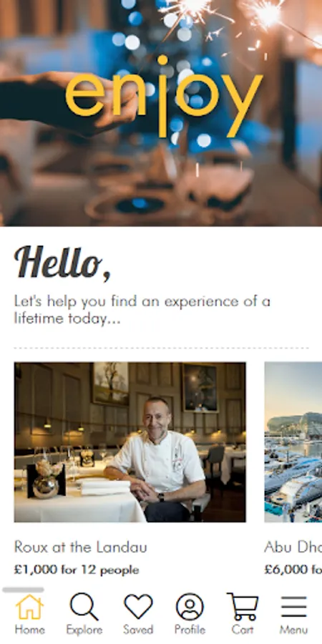Select the Saved tab label
The image size is (322, 644).
[138, 630]
